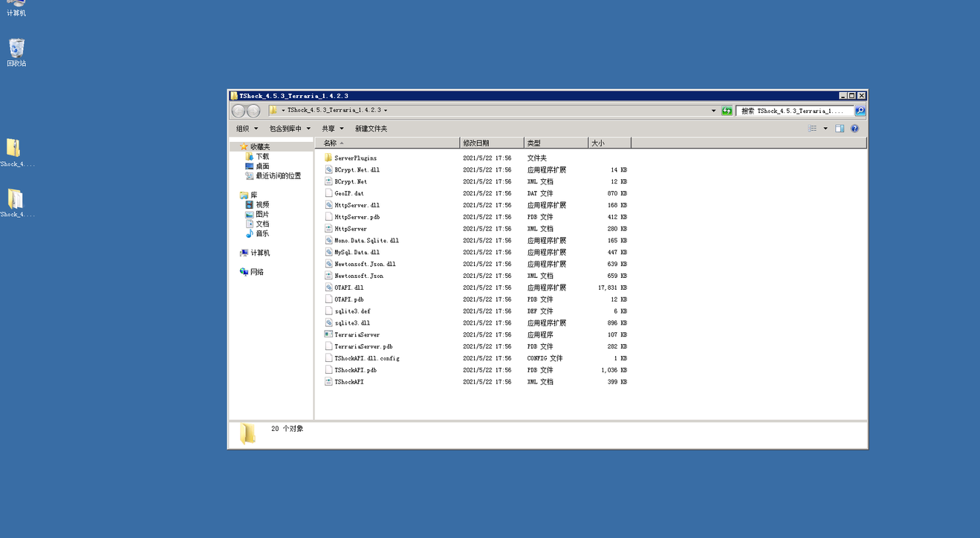Select the Mono.Data.Sqlite.dll file name

pos(366,241)
